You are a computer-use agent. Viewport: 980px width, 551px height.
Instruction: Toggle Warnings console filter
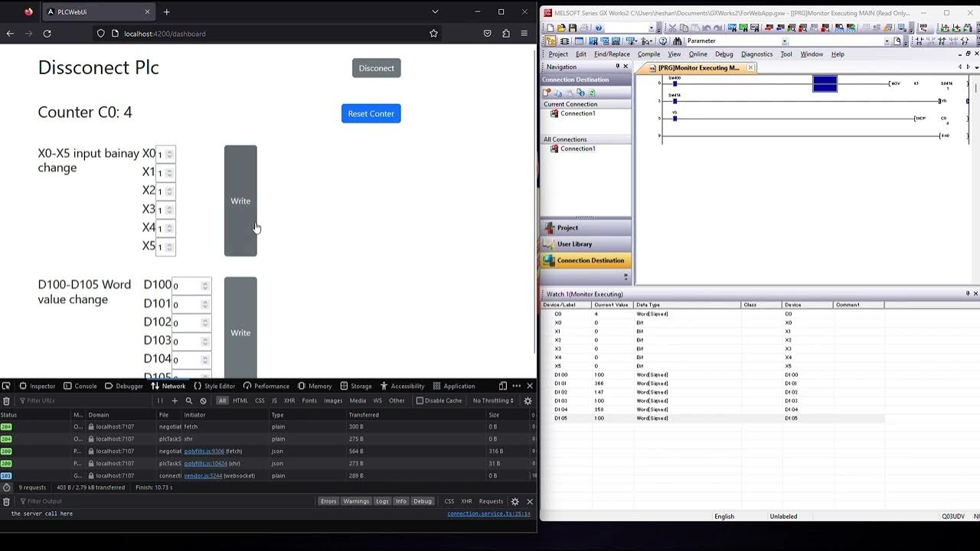(356, 501)
